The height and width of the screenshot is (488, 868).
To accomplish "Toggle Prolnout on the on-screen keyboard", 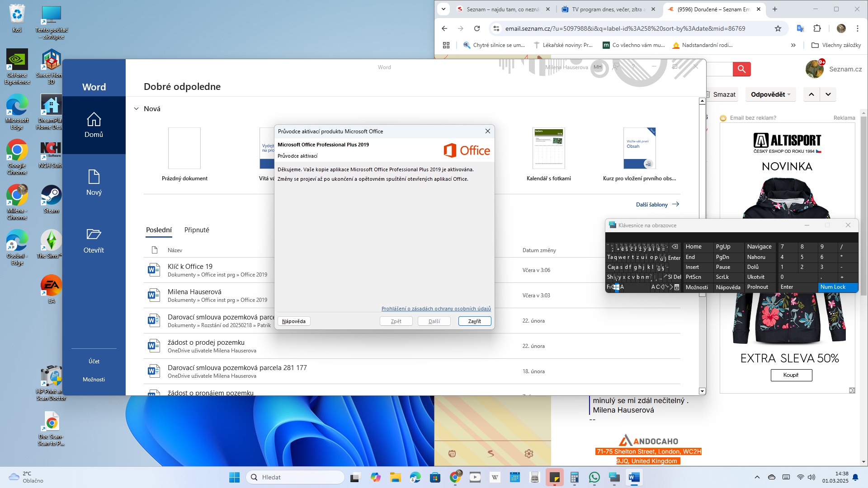I will [760, 287].
